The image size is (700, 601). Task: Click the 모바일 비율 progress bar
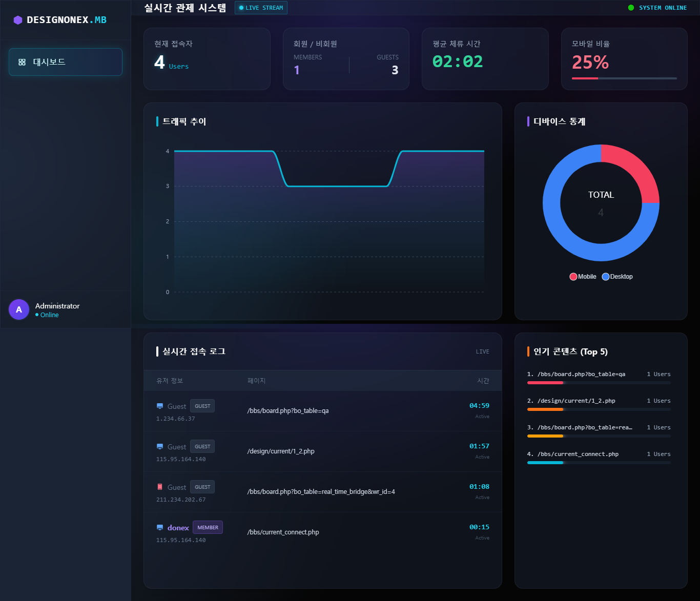(624, 78)
